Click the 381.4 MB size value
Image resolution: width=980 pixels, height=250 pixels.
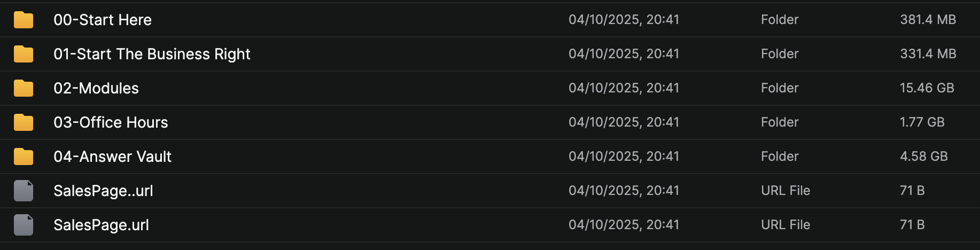click(x=928, y=20)
